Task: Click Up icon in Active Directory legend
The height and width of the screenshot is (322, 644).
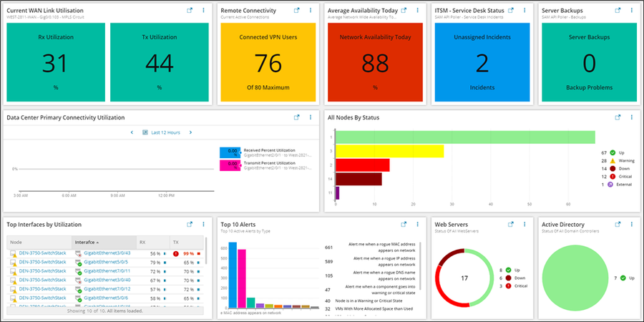Action: [x=623, y=278]
